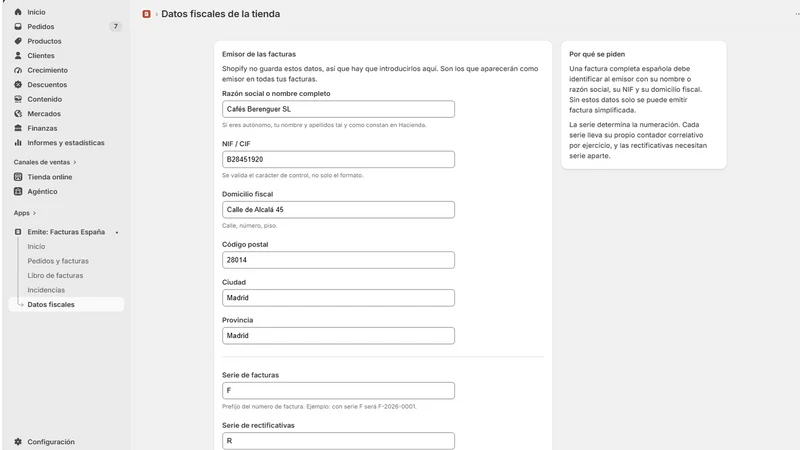The image size is (800, 450).
Task: Click the 7 badge beside Pedidos
Action: pos(115,27)
